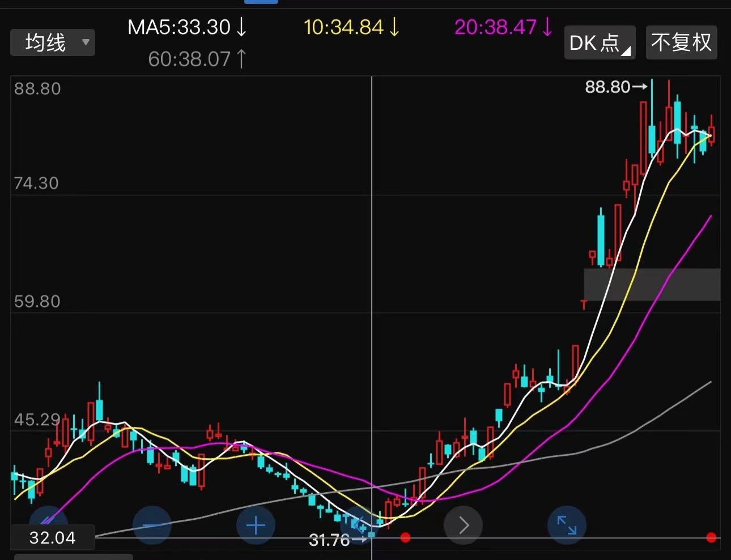
Task: Select the yellow 10:34.84 moving average label
Action: click(351, 27)
